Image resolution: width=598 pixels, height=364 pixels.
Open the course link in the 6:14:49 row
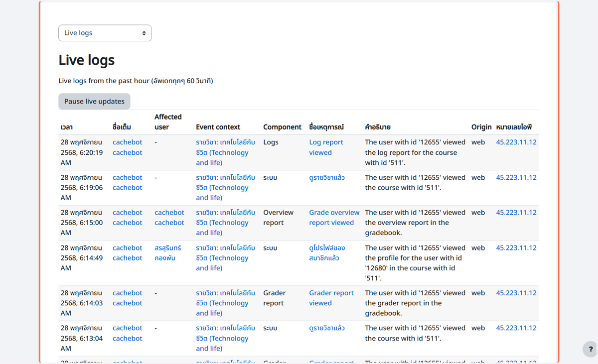225,257
